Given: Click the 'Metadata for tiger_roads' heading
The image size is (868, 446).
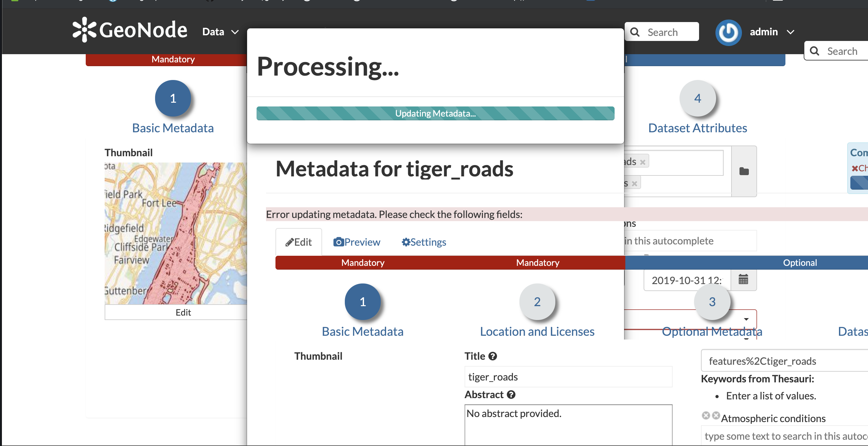Looking at the screenshot, I should coord(394,169).
